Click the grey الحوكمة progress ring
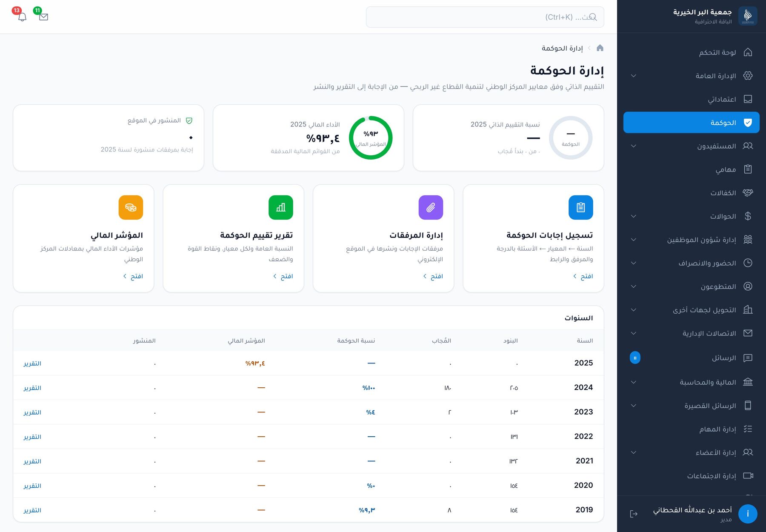Image resolution: width=766 pixels, height=532 pixels. pyautogui.click(x=571, y=138)
